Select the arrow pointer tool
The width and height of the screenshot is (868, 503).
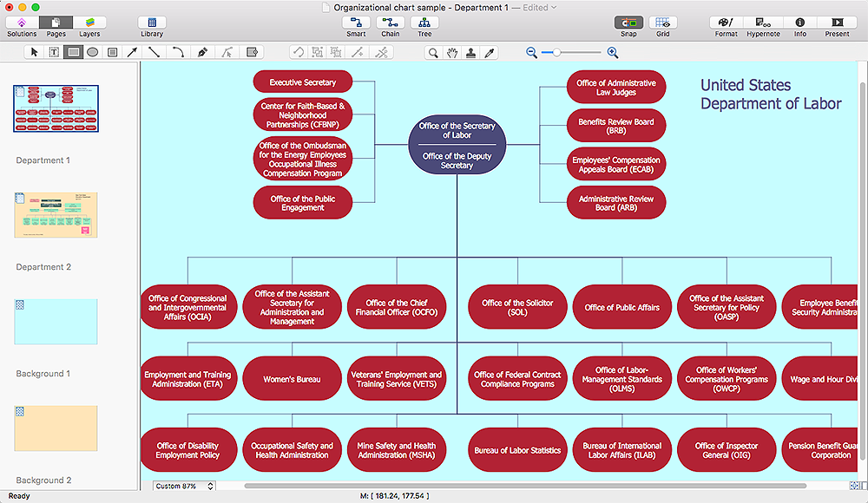pyautogui.click(x=35, y=53)
